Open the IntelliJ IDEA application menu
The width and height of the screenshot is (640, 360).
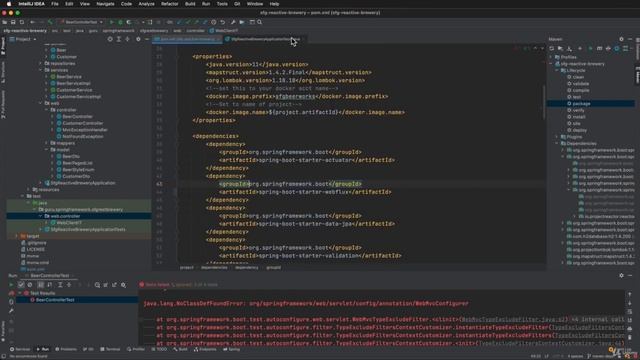point(31,4)
